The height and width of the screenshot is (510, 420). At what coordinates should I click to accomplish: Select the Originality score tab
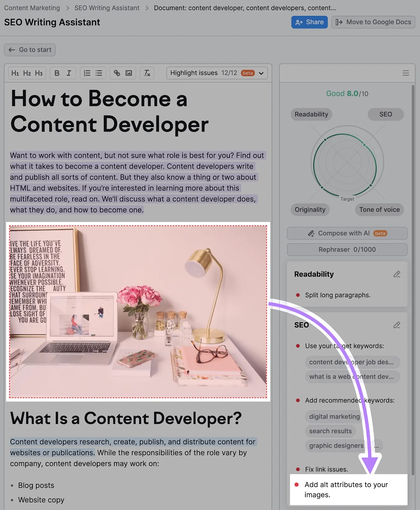pyautogui.click(x=310, y=210)
